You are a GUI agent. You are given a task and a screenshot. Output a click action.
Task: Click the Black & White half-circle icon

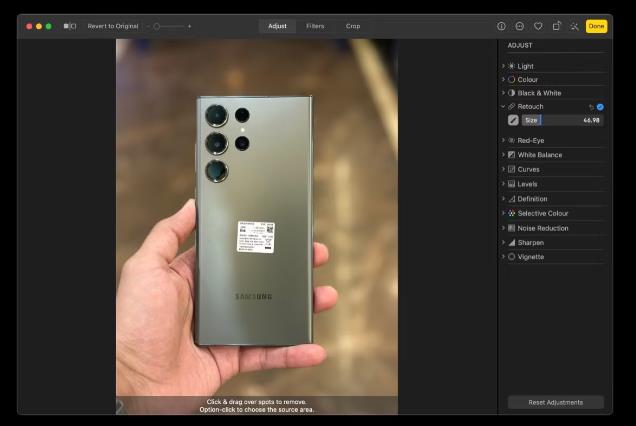click(x=511, y=93)
